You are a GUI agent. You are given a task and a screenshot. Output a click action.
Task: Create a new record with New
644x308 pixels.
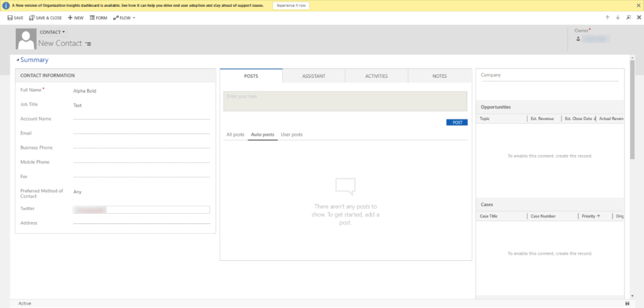(x=75, y=18)
